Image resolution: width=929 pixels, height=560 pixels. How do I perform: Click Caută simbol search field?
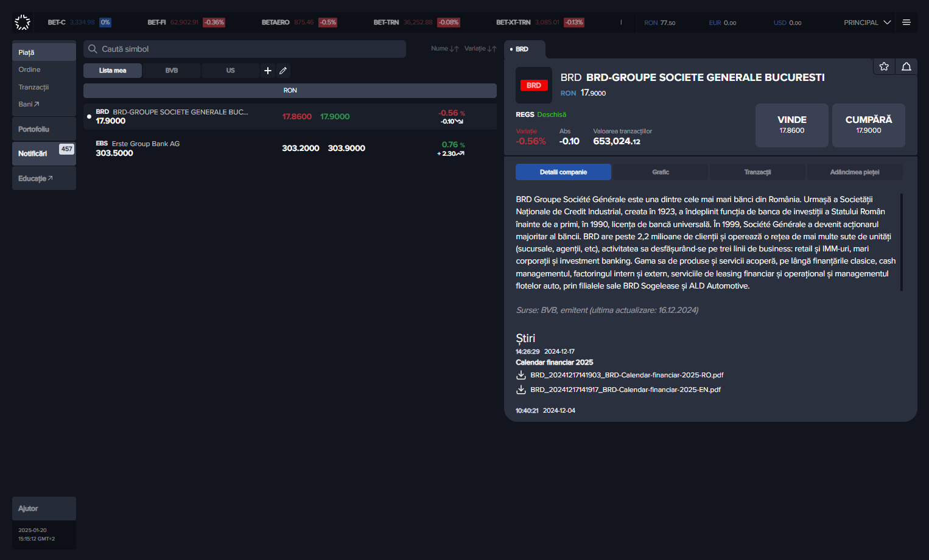[x=245, y=49]
